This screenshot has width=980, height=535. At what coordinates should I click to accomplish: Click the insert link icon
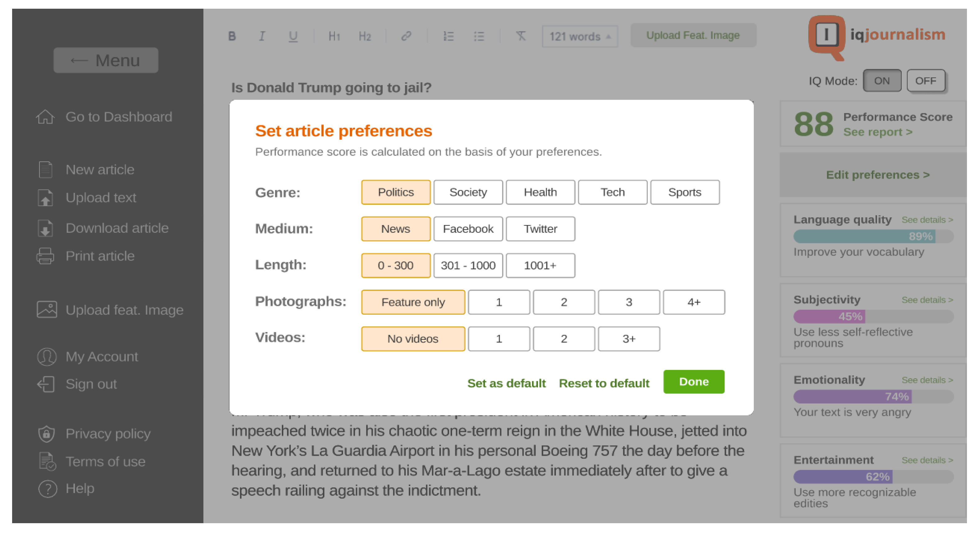tap(406, 36)
